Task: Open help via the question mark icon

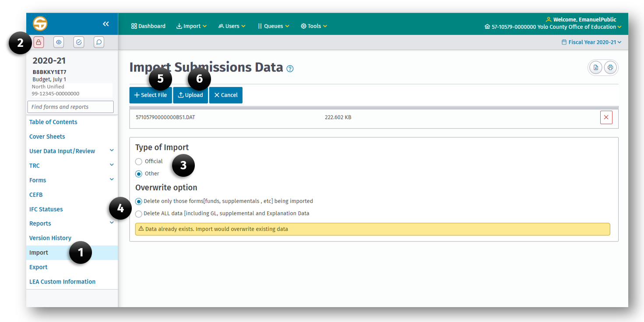Action: (x=290, y=69)
